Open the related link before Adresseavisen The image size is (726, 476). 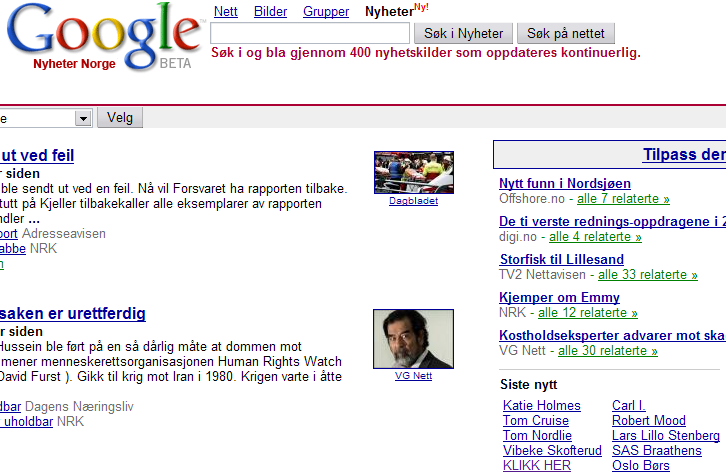tap(9, 233)
